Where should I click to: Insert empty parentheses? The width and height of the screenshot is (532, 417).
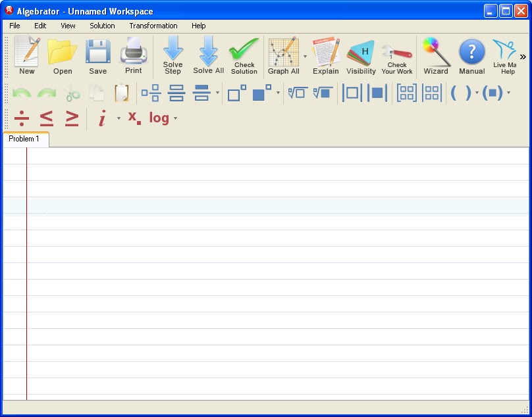pos(460,93)
